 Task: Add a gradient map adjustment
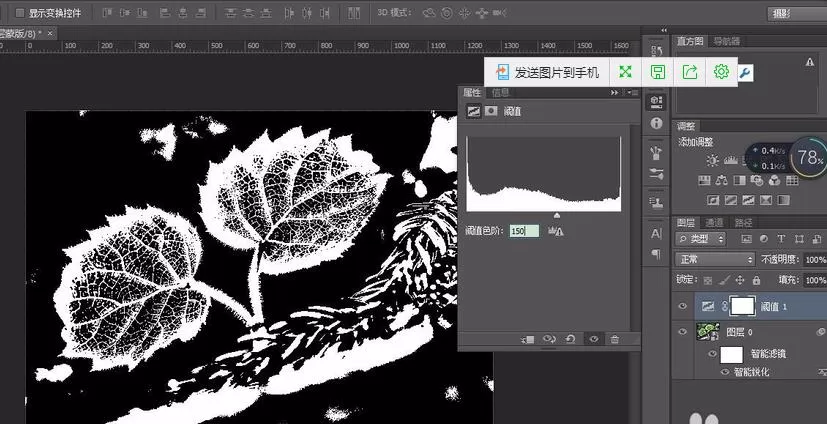tap(784, 200)
